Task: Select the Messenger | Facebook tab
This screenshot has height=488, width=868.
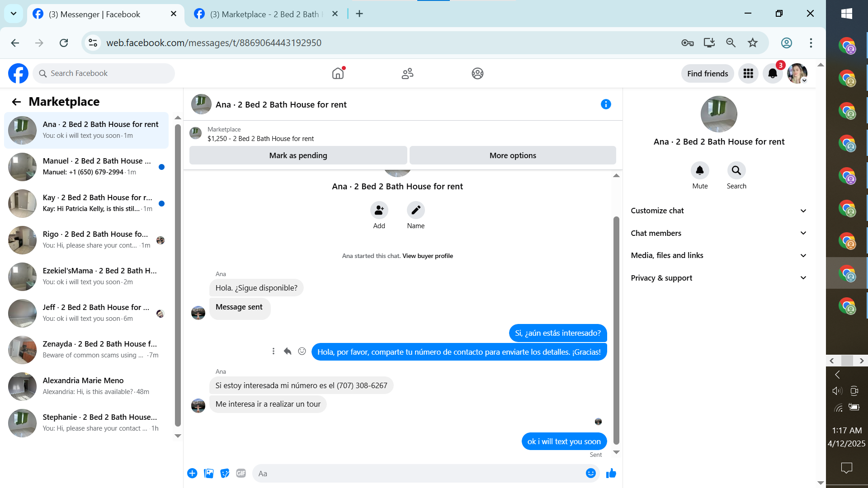Action: [106, 14]
